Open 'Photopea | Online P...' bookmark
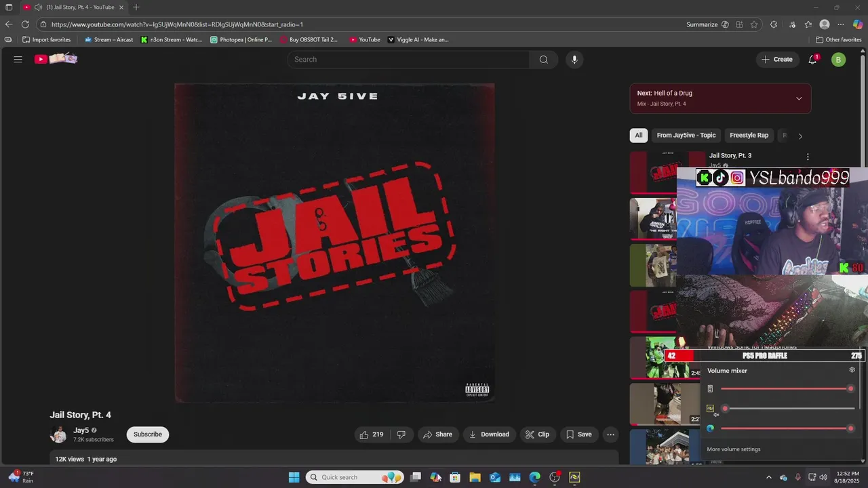This screenshot has width=868, height=488. coord(241,40)
